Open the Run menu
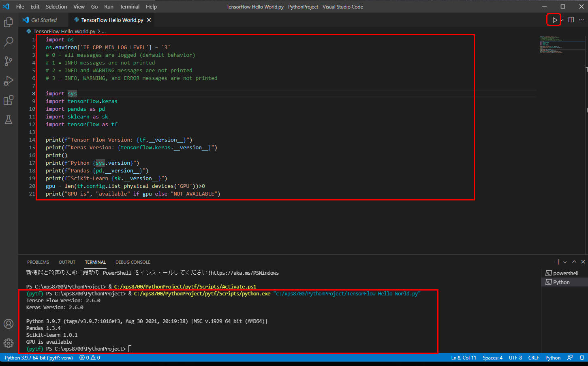Screen dimensions: 588x366 coord(109,6)
